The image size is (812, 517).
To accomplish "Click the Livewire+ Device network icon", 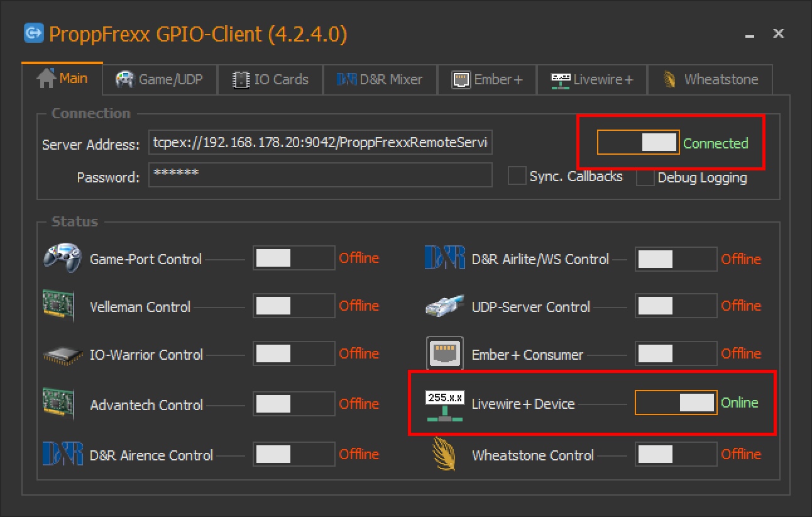I will tap(445, 404).
